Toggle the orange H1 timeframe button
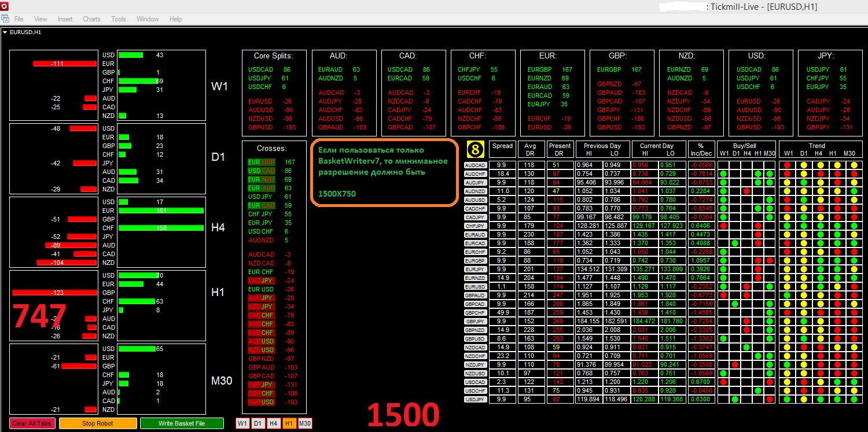Image resolution: width=868 pixels, height=432 pixels. [x=289, y=423]
